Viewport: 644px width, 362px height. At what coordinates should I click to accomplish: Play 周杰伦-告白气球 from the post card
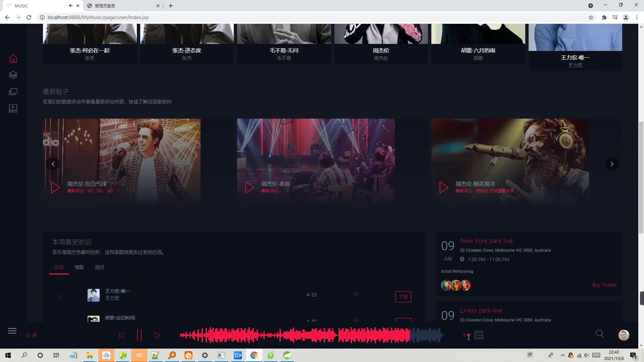coord(55,187)
